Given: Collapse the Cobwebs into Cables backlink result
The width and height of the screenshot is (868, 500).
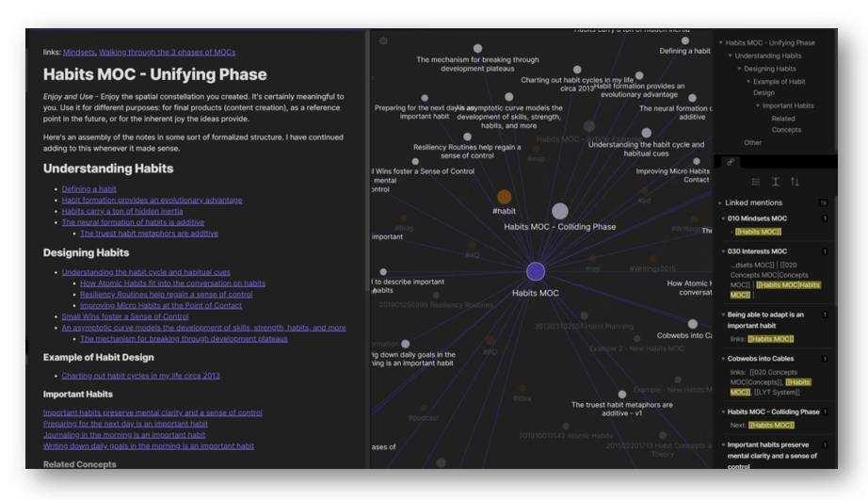Looking at the screenshot, I should pyautogui.click(x=720, y=358).
